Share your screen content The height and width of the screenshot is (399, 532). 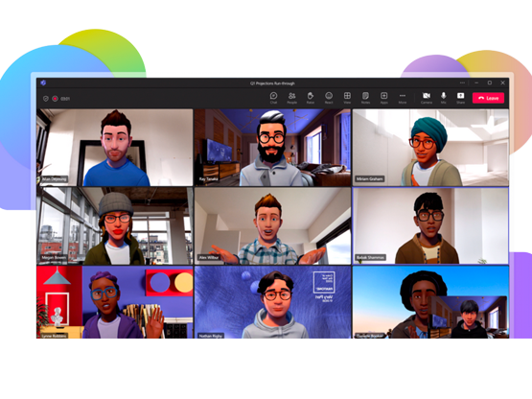[460, 98]
